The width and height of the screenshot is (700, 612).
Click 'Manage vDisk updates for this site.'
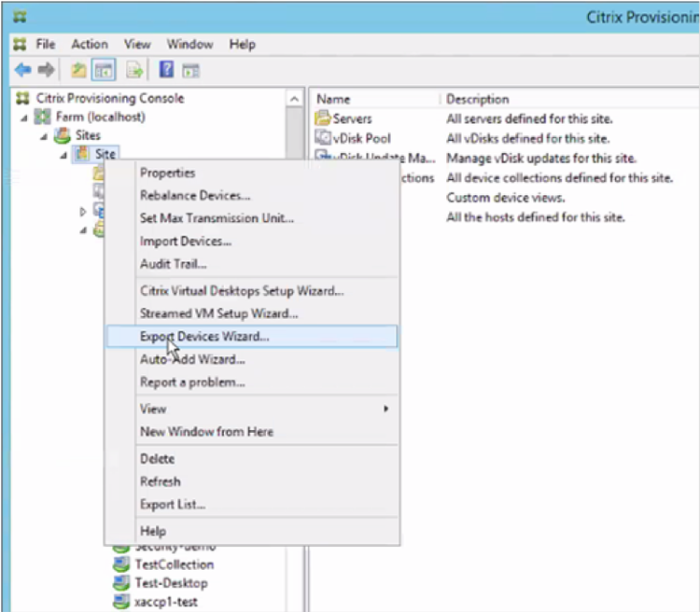pos(541,158)
